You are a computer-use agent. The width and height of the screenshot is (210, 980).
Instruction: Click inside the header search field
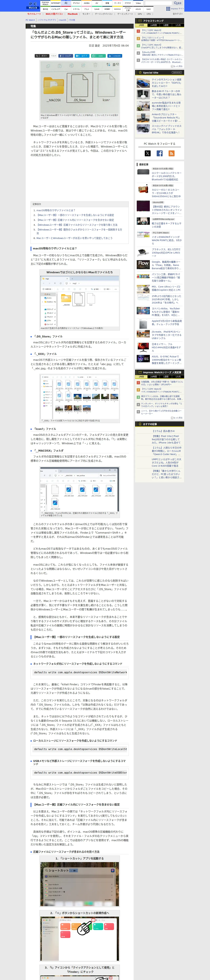click(x=158, y=3)
